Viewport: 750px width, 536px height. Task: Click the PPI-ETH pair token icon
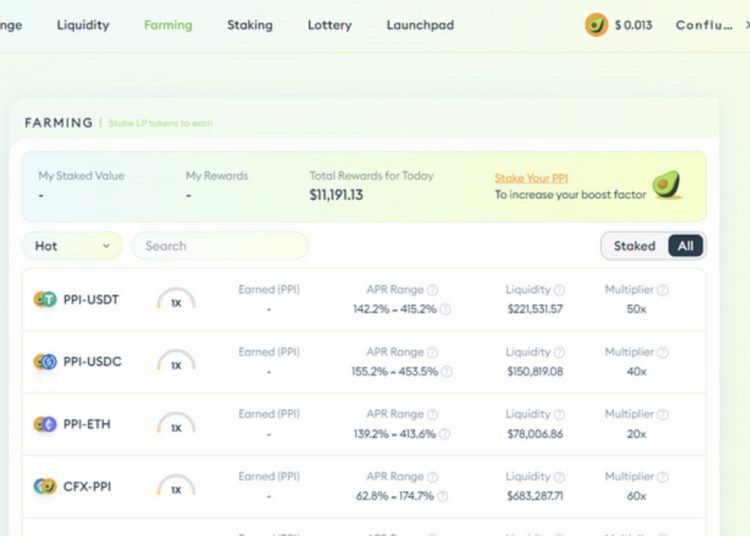[x=45, y=424]
